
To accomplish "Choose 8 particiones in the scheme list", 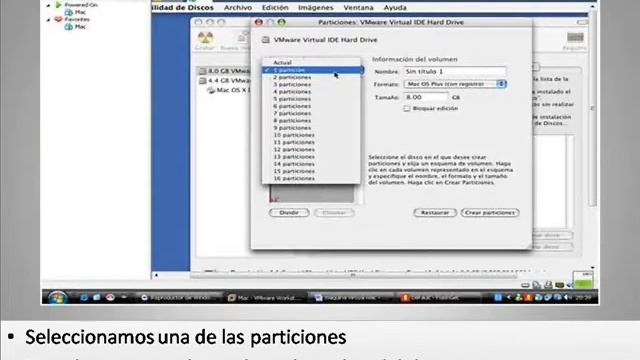I will click(311, 120).
